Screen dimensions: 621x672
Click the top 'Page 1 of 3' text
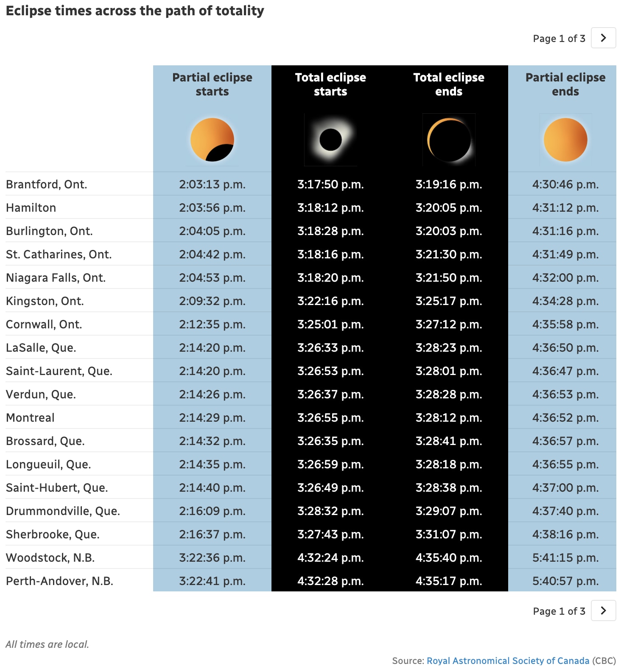pos(559,39)
